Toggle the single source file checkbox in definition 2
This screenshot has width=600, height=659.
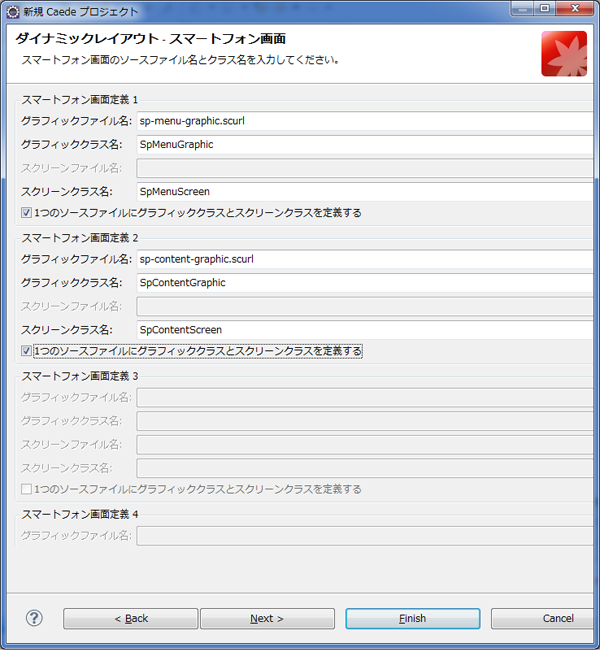click(26, 351)
